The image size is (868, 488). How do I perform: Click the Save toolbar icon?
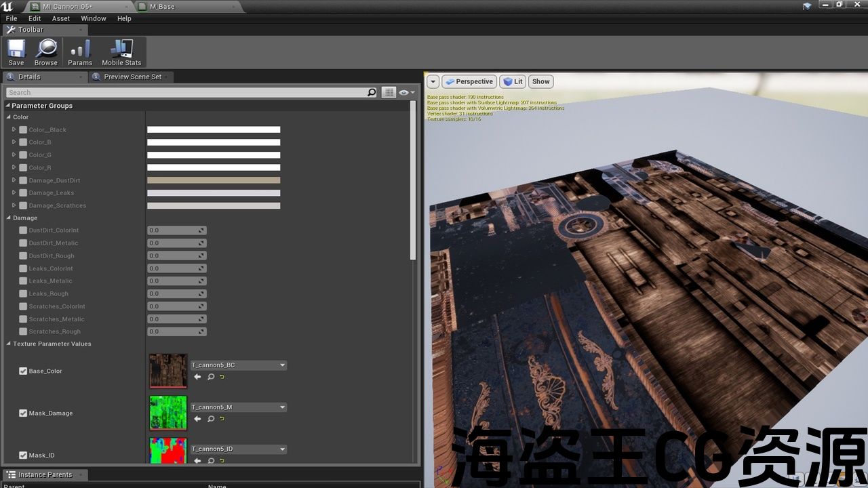[16, 52]
